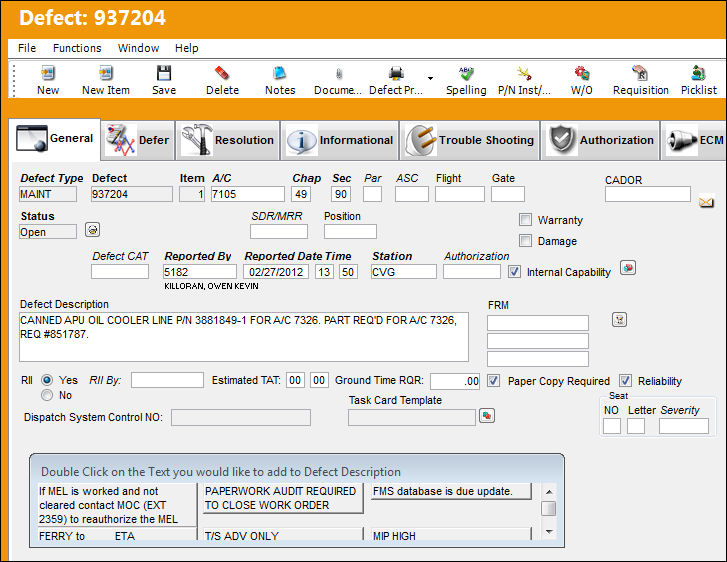Screen dimensions: 727x562
Task: Toggle the Reliability checkbox
Action: pos(625,381)
